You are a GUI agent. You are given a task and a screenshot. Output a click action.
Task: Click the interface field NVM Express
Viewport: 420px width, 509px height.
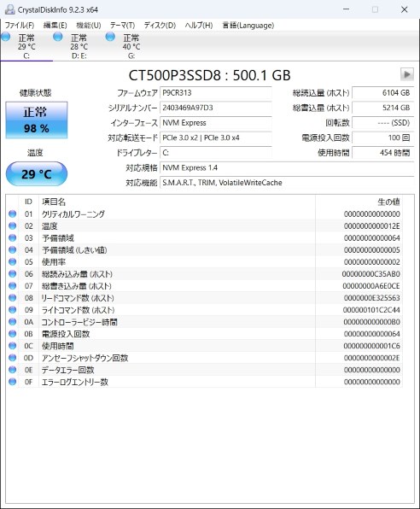tap(215, 123)
